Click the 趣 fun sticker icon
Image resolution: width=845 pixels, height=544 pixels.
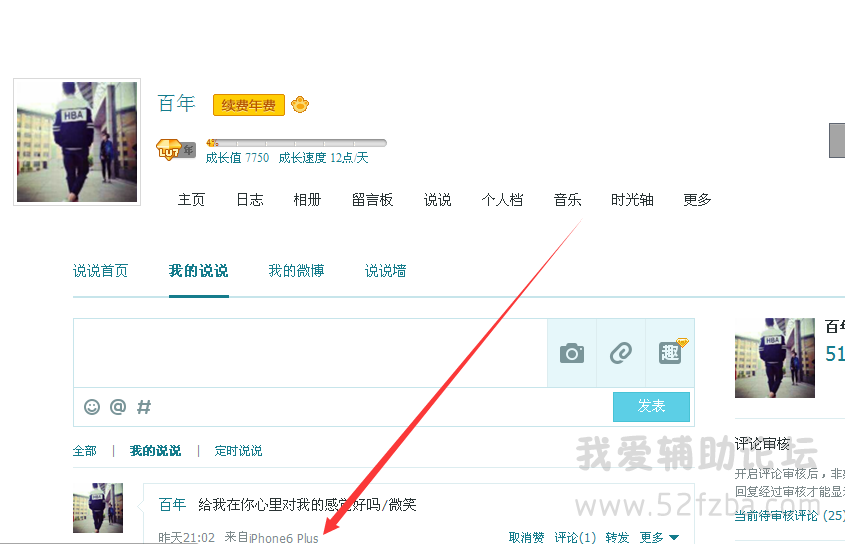coord(670,353)
